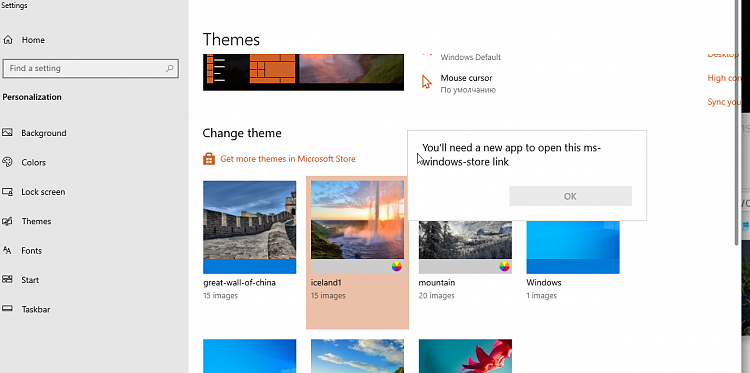750x373 pixels.
Task: Select the blue sky clouds theme thumbnail
Action: coord(357,356)
